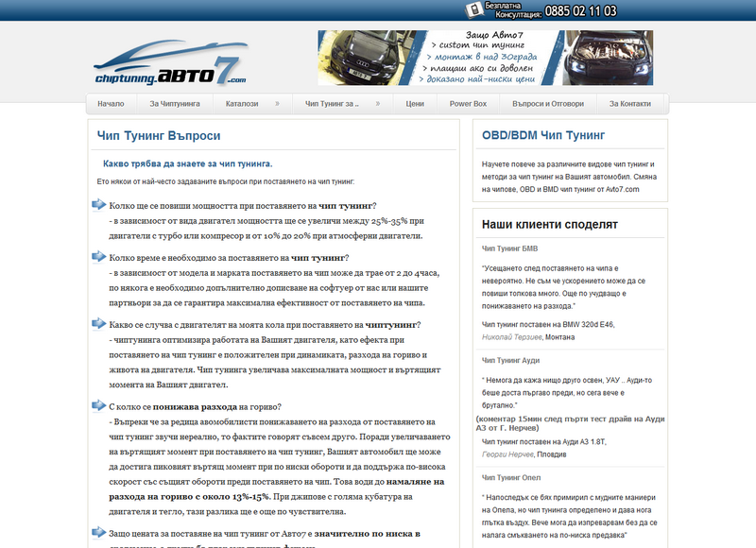Click 'Чип Тунинг БМВ' testimonial title
Screen dimensions: 756x548
click(x=509, y=248)
